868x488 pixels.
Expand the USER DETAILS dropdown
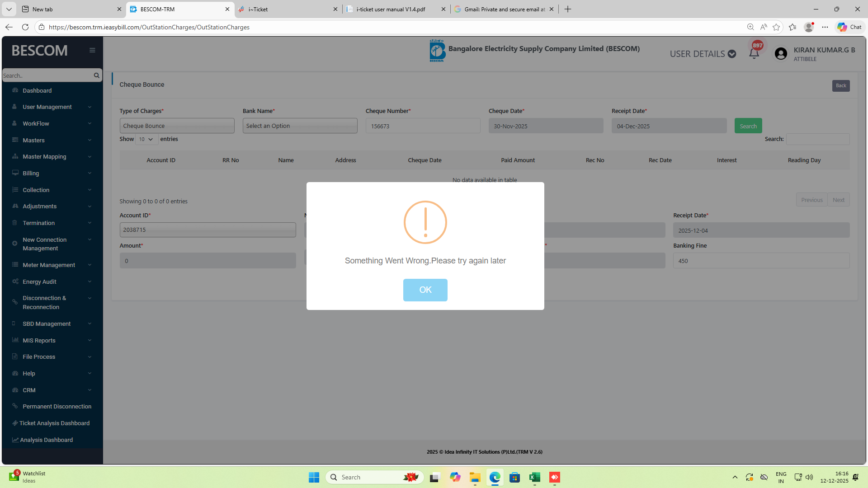tap(703, 54)
